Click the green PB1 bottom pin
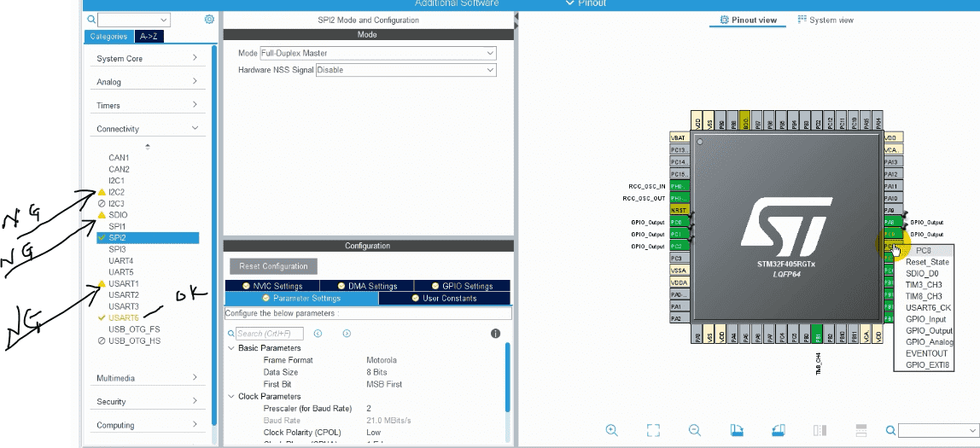The image size is (980, 448). tap(817, 334)
